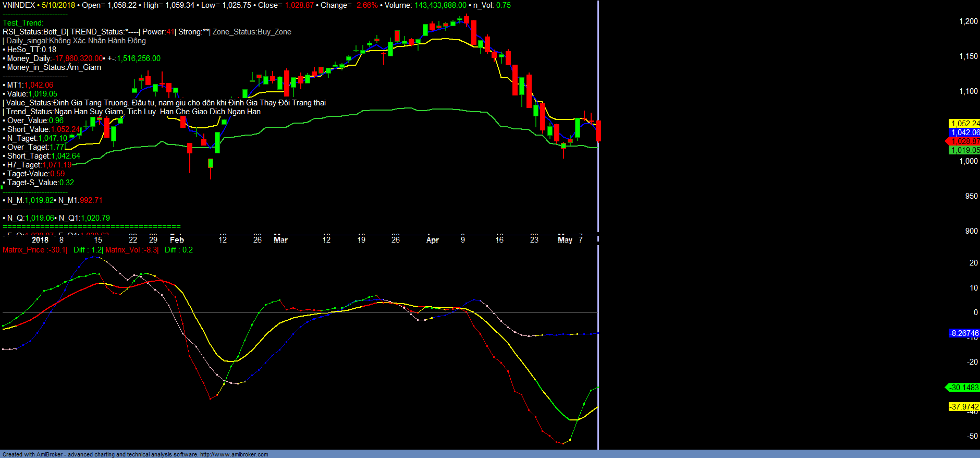Click the VNINDEX symbol name in the title
Screen dimensions: 980x458
[19, 5]
